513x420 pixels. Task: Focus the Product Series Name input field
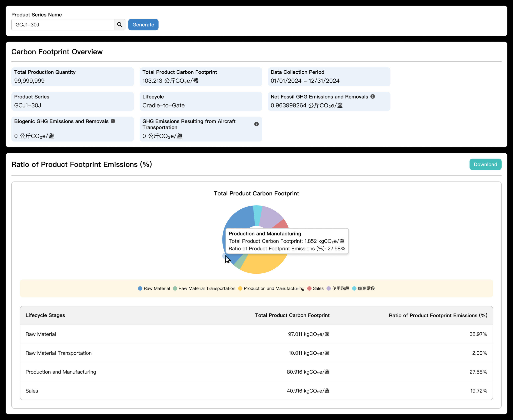click(63, 25)
